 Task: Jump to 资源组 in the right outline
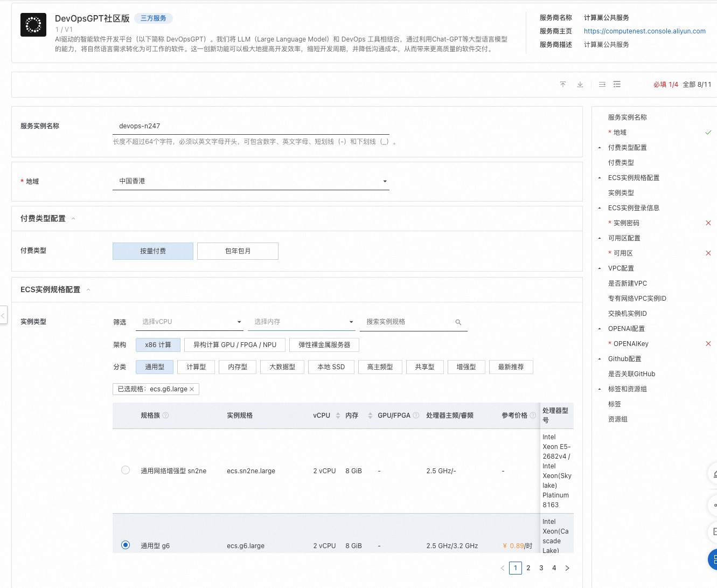[x=618, y=419]
